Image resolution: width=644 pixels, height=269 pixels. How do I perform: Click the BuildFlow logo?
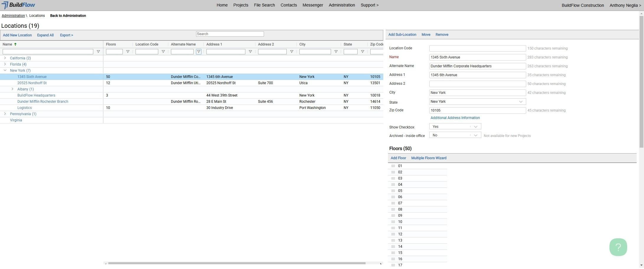pos(18,5)
